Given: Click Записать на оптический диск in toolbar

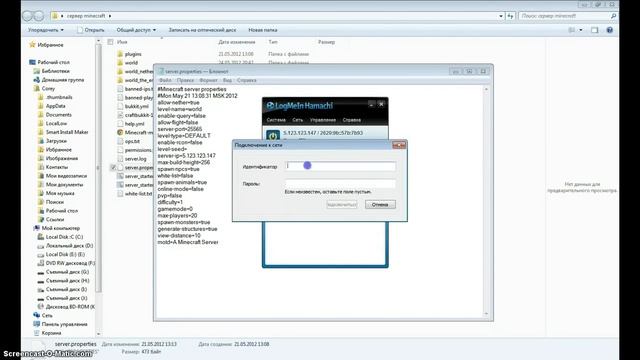Looking at the screenshot, I should pyautogui.click(x=202, y=30).
